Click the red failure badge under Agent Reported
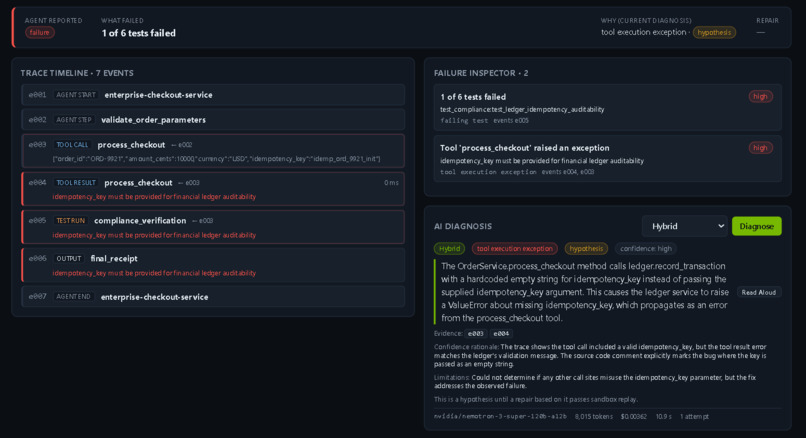Image resolution: width=806 pixels, height=438 pixels. pos(40,32)
